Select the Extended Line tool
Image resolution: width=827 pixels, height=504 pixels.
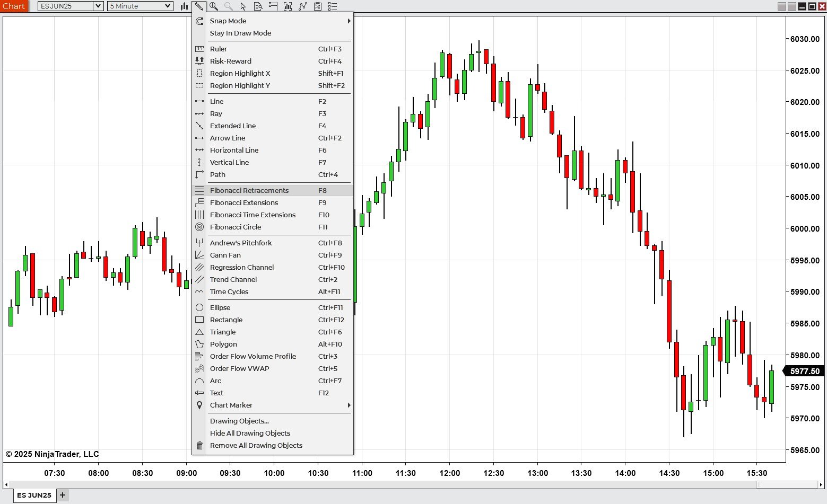click(273, 126)
